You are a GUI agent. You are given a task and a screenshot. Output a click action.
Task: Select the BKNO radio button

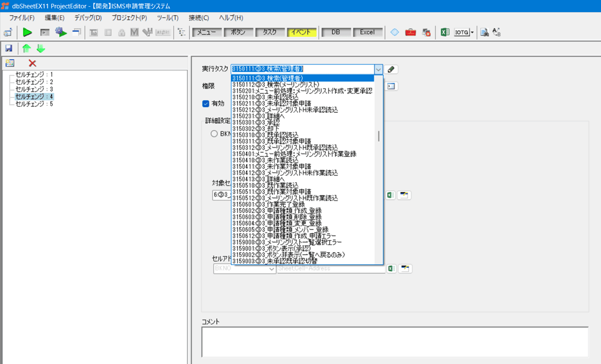click(x=214, y=133)
